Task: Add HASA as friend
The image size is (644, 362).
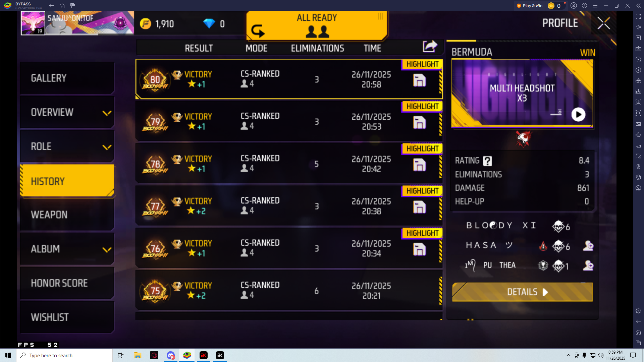Action: [x=588, y=246]
